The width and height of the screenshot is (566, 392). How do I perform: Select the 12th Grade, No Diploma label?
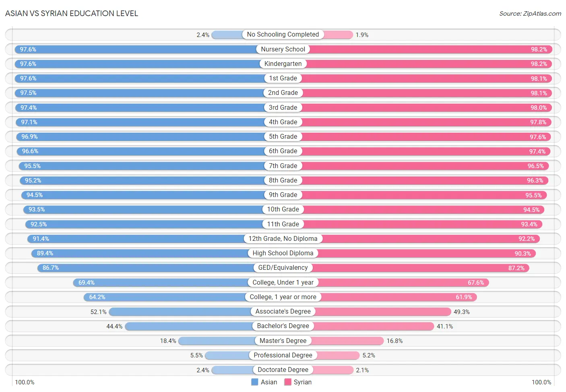click(283, 239)
